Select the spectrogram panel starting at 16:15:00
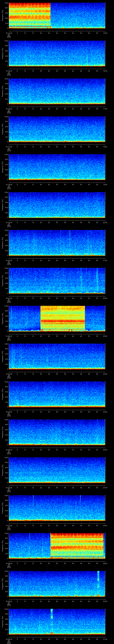The height and width of the screenshot is (644, 114). [x=57, y=53]
